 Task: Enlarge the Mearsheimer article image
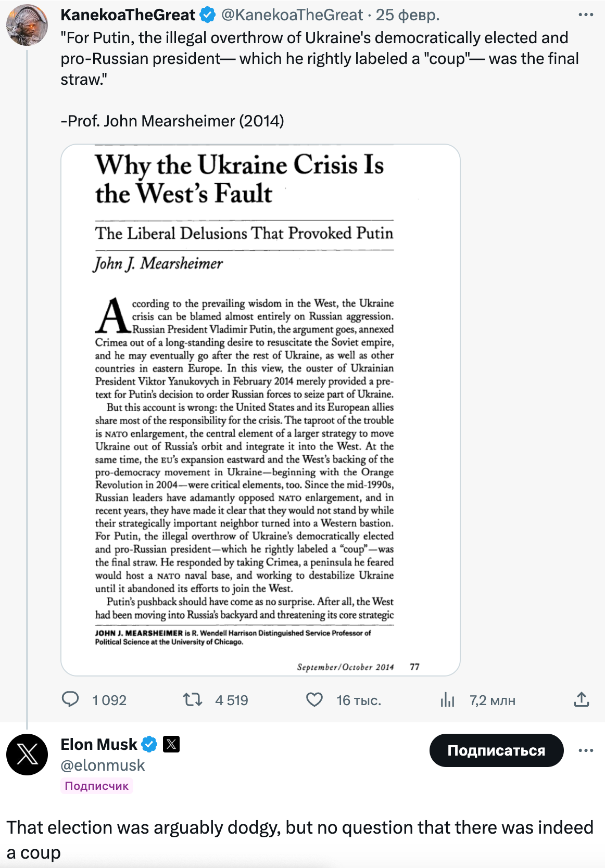pos(260,410)
